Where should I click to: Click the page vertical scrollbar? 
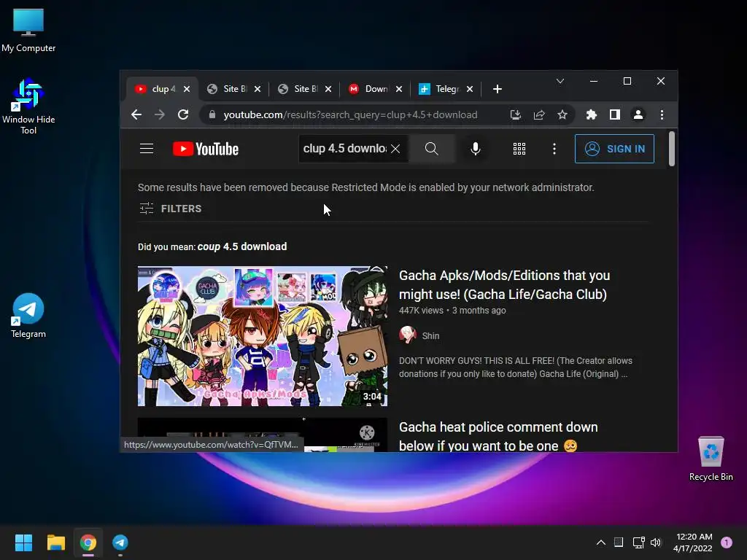(672, 149)
